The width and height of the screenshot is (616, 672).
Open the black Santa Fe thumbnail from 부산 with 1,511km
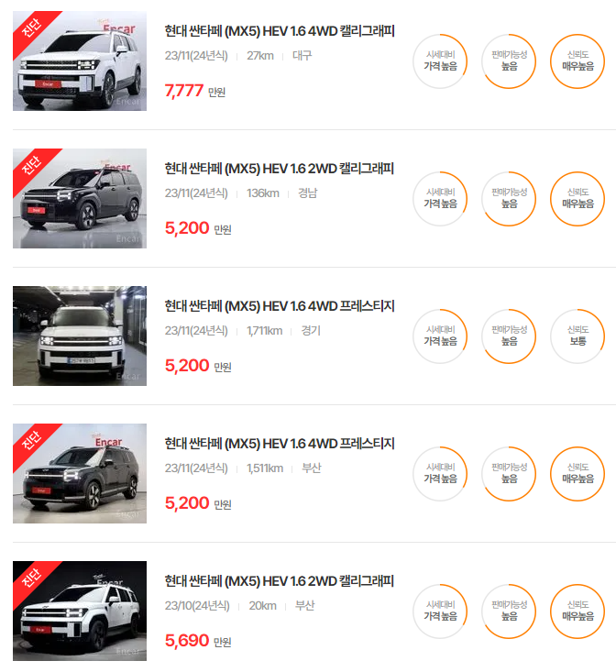point(80,474)
